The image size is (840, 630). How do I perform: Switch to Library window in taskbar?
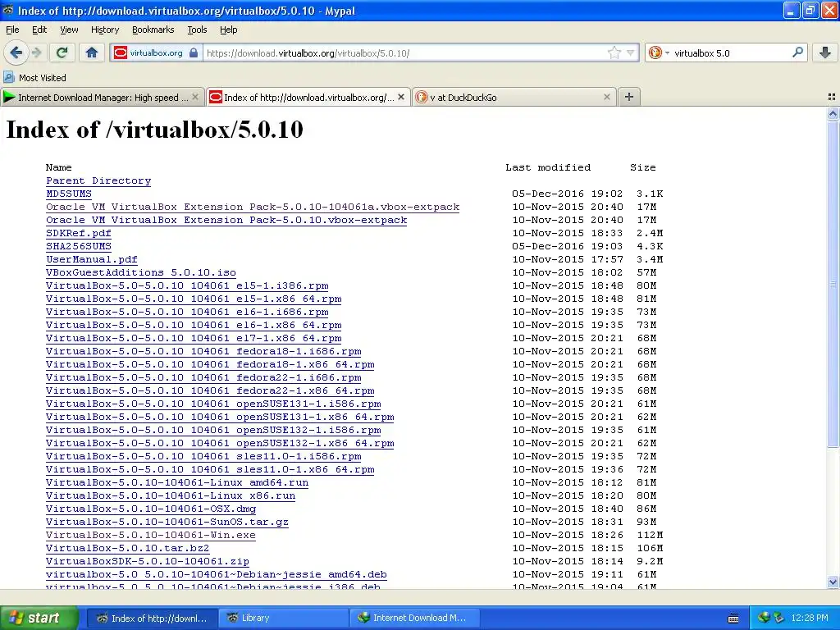coord(283,618)
